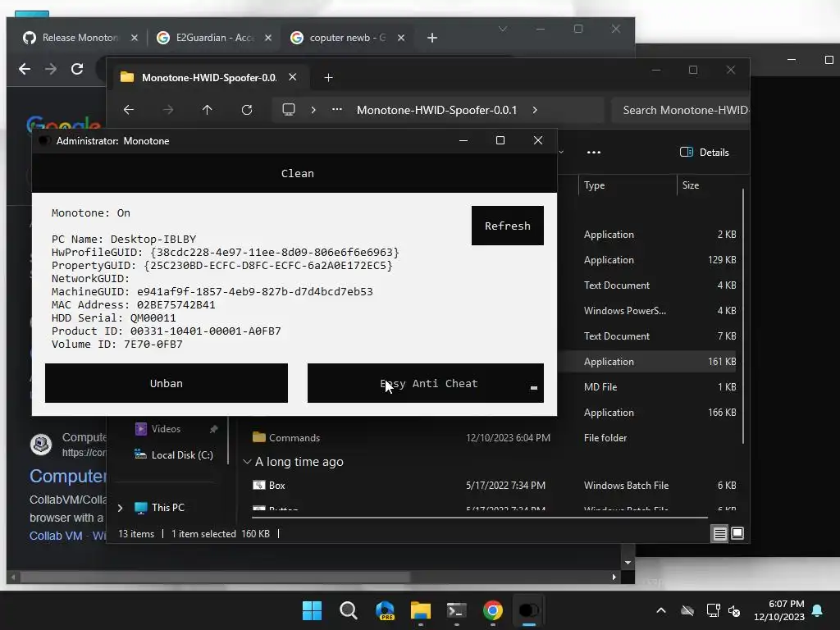Open Microsoft Edge PRE from taskbar
This screenshot has width=840, height=630.
[x=385, y=610]
